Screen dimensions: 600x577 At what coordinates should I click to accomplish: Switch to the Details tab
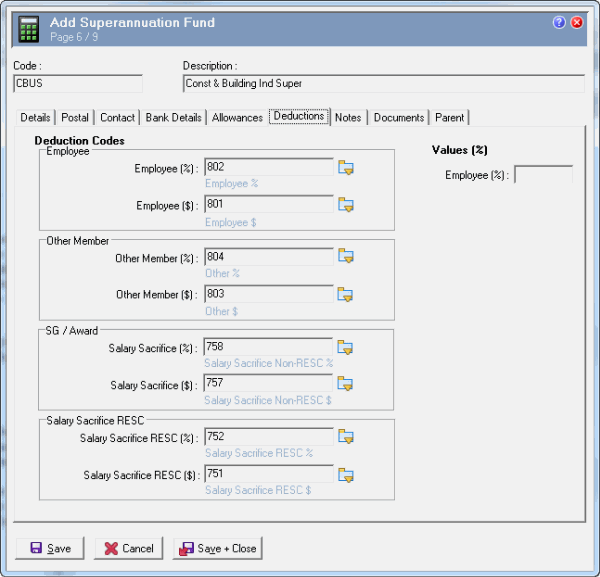point(35,118)
